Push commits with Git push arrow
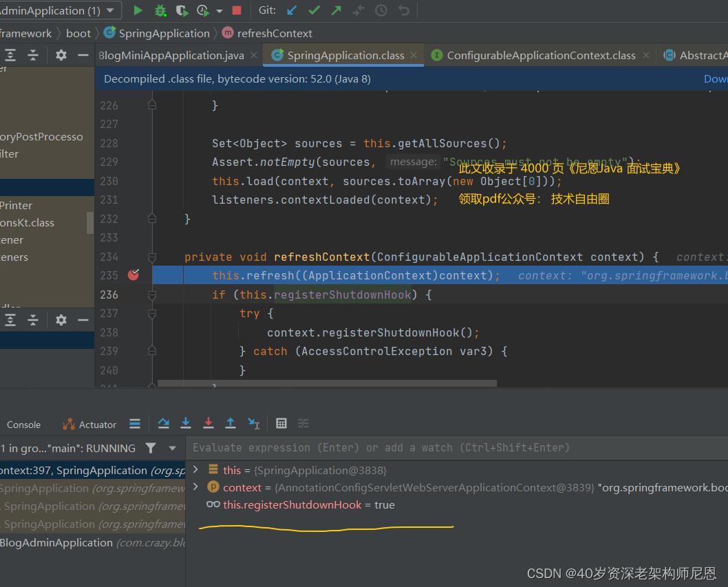728x587 pixels. (336, 10)
